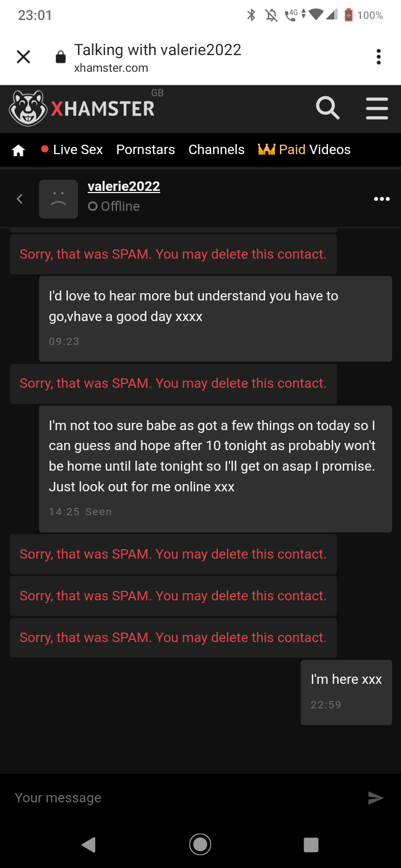Open browser vertical three-dot menu
This screenshot has height=868, width=401.
pos(379,57)
